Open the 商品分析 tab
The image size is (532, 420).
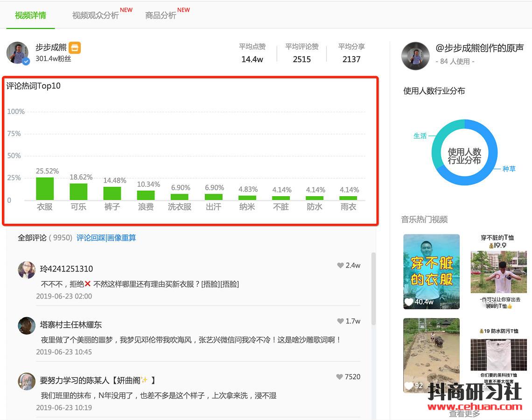[x=161, y=15]
